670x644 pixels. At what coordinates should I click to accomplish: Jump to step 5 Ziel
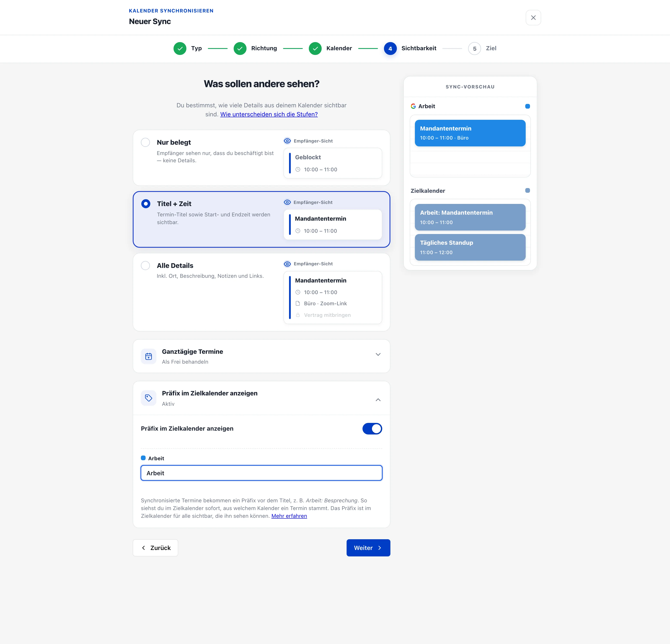482,49
